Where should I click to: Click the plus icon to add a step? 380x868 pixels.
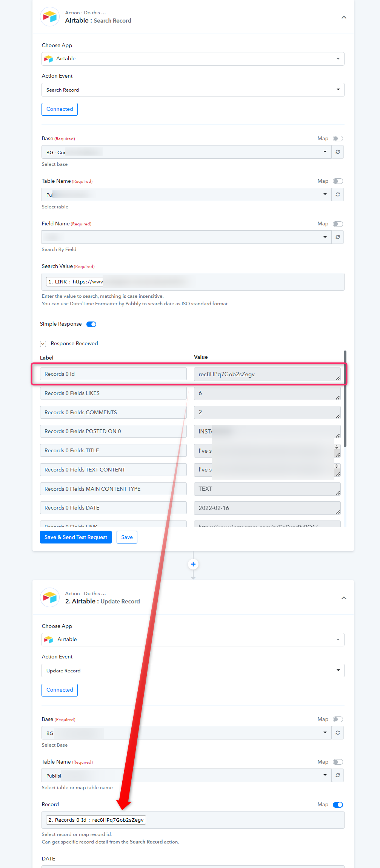[x=193, y=564]
